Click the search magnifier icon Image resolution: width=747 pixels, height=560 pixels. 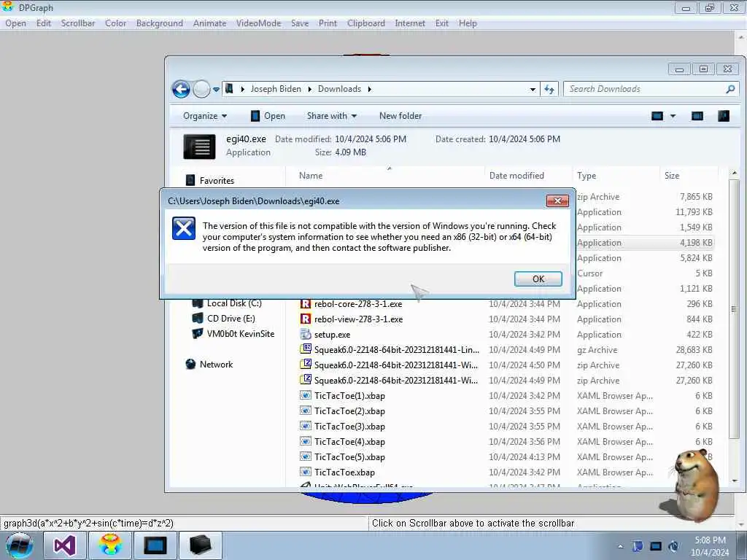point(730,89)
